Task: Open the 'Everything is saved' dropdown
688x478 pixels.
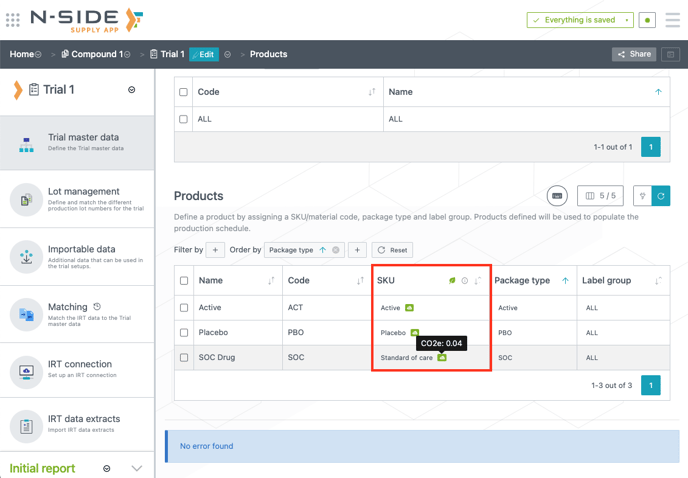Action: click(x=627, y=20)
